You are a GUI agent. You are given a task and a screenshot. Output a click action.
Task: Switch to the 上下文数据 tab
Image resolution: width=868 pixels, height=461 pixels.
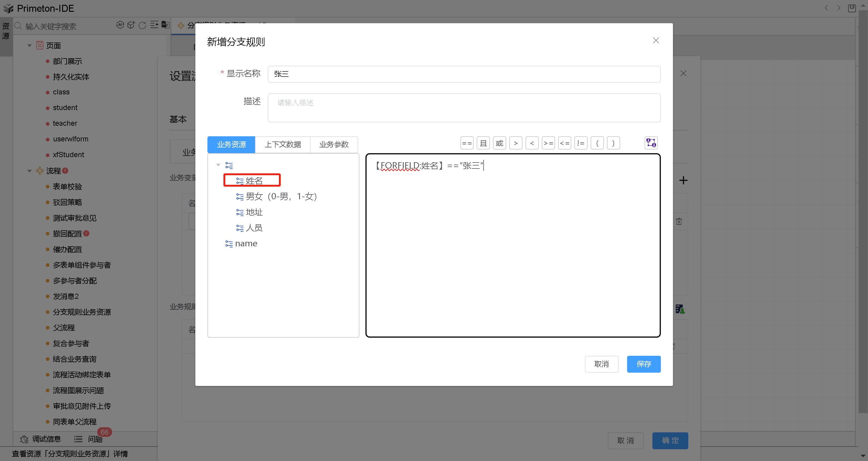(x=282, y=144)
